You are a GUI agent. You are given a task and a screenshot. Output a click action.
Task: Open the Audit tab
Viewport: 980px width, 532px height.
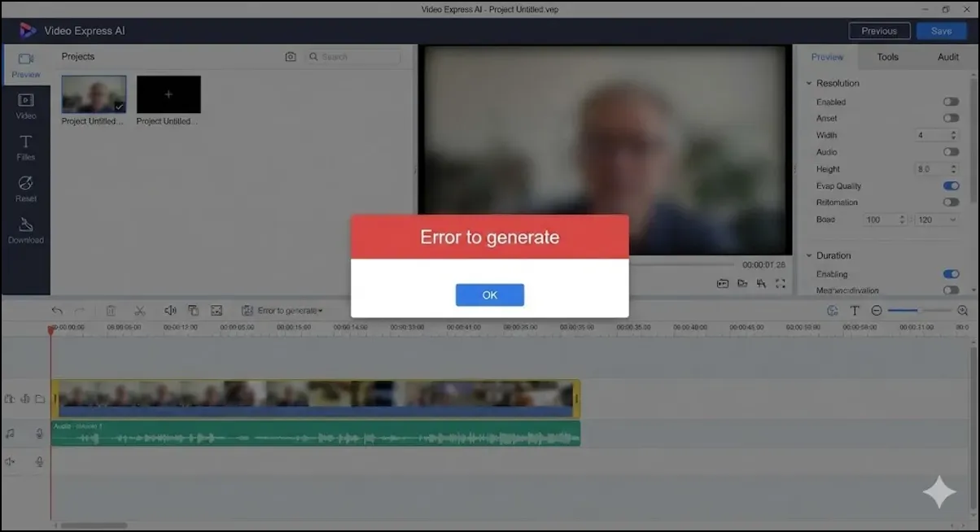tap(947, 57)
